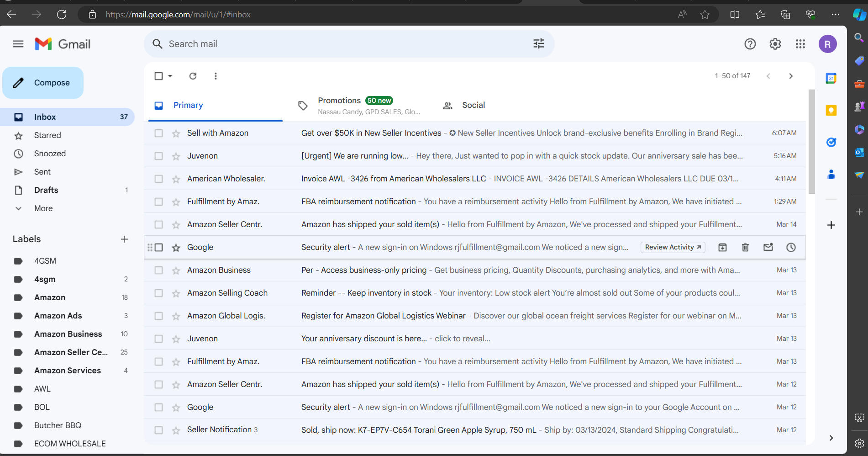Click the Review Activity button
The width and height of the screenshot is (868, 456).
(673, 247)
